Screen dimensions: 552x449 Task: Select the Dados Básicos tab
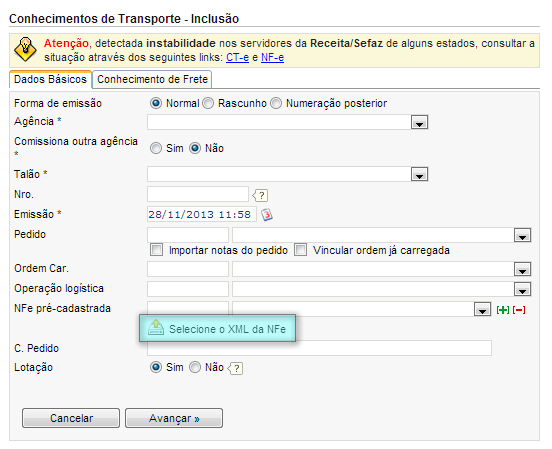[x=50, y=79]
